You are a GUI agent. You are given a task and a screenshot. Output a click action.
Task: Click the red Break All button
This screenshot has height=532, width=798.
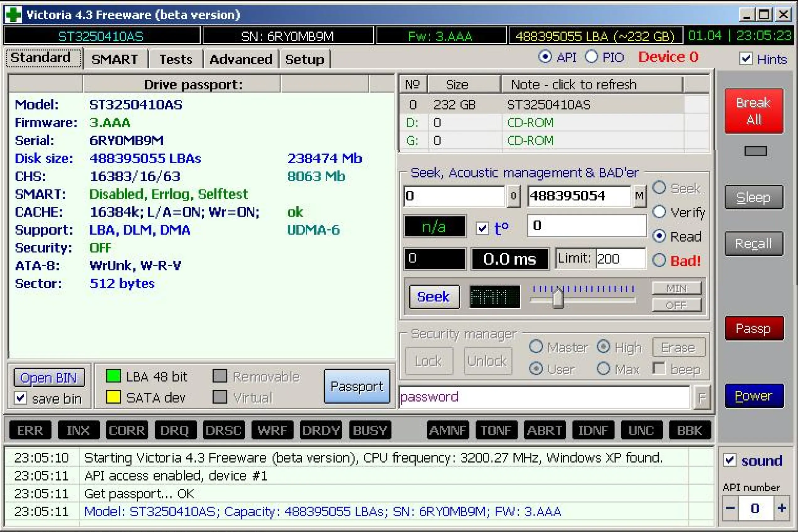[x=753, y=111]
